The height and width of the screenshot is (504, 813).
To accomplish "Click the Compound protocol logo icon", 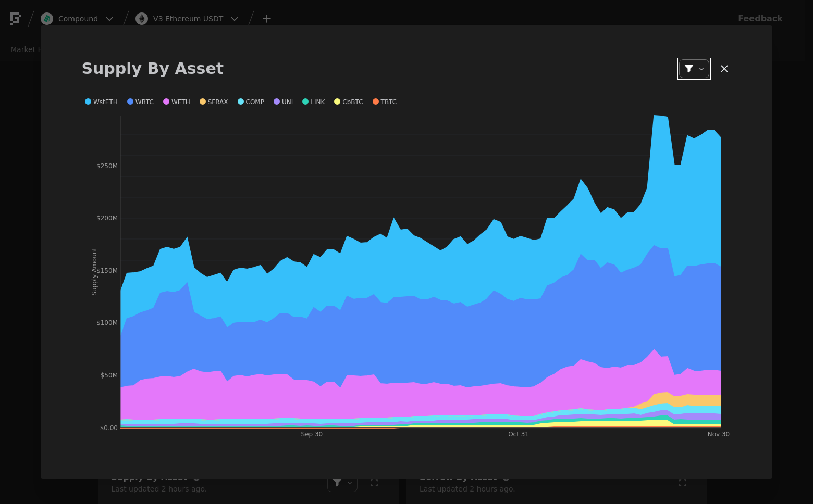I will coord(47,19).
